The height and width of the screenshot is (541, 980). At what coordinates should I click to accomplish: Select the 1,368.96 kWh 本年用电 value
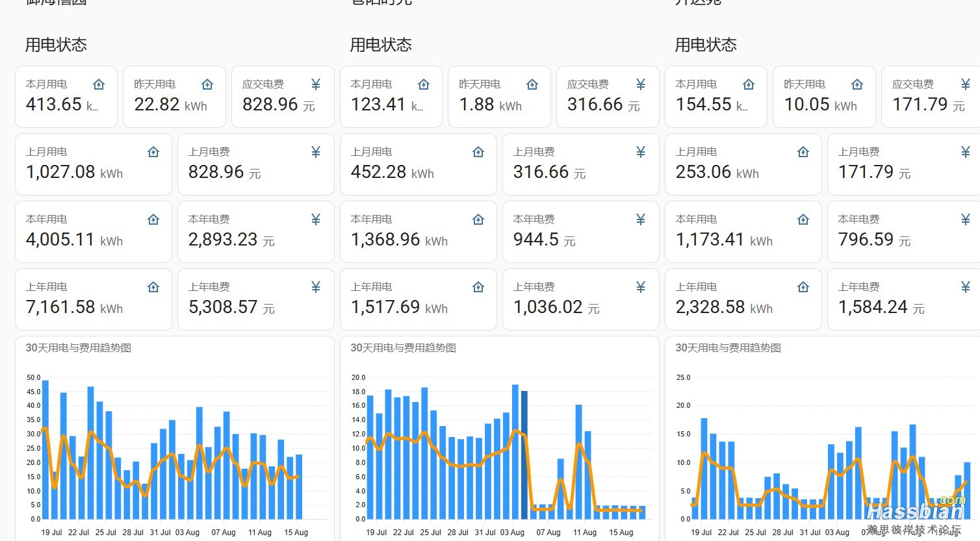tap(399, 240)
